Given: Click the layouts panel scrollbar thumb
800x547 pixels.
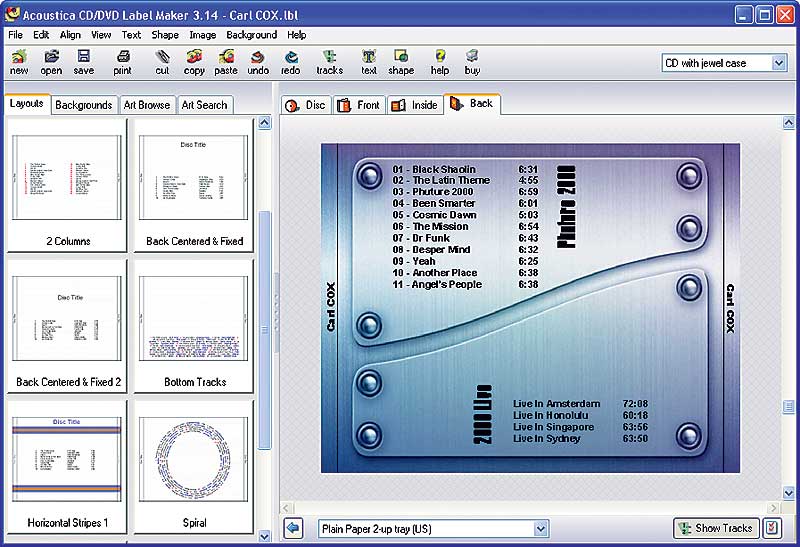Looking at the screenshot, I should point(264,330).
